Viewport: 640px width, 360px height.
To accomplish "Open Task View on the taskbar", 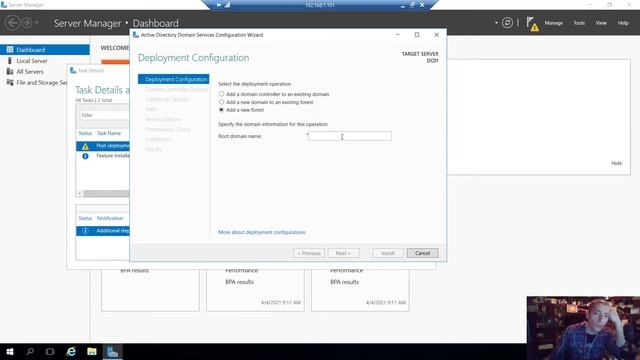I will point(50,351).
